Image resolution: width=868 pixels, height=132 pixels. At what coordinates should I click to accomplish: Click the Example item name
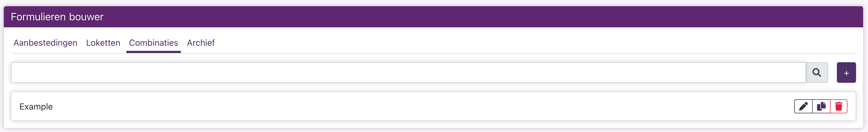pyautogui.click(x=36, y=107)
